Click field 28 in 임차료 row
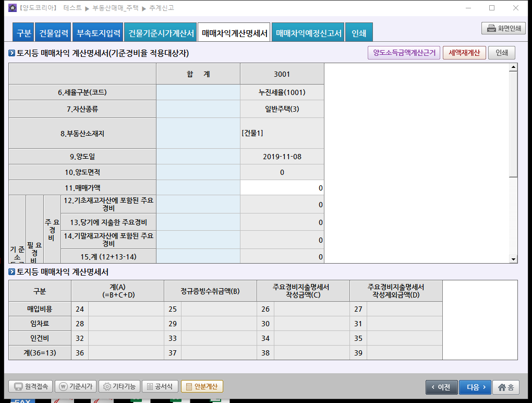Screen dimensions: 532x403 point(126,324)
